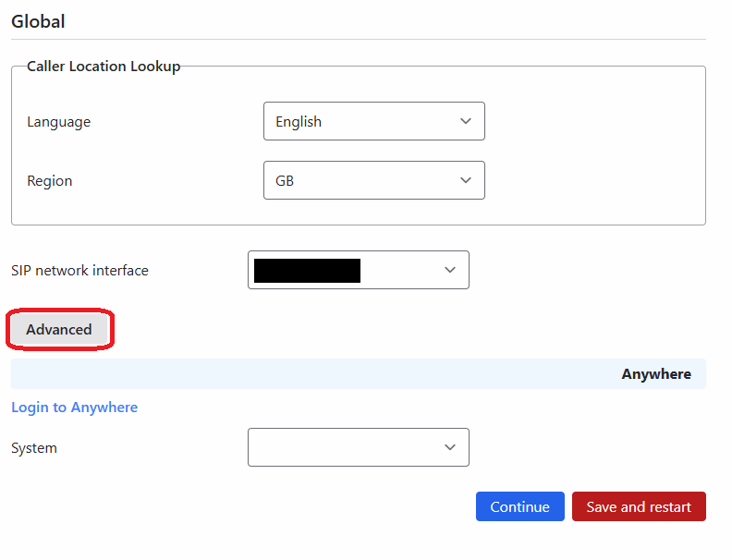
Task: Click the Caller Location Lookup legend
Action: tap(104, 67)
